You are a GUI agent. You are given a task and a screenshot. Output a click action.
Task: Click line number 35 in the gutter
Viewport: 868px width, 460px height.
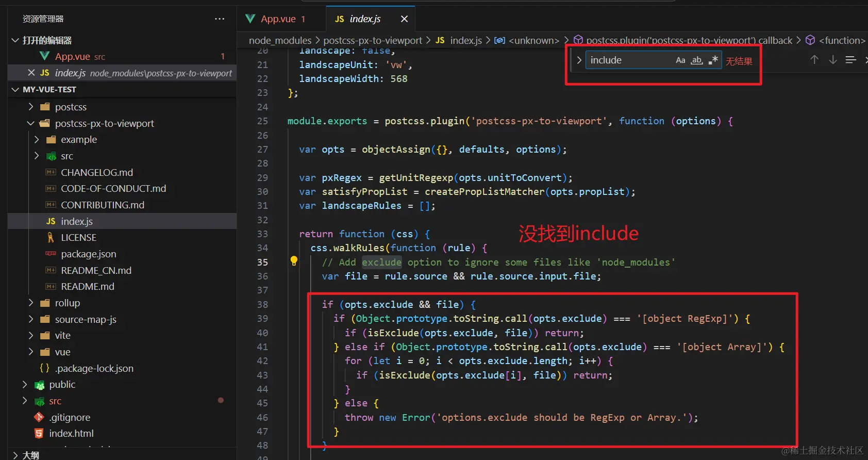click(x=262, y=262)
